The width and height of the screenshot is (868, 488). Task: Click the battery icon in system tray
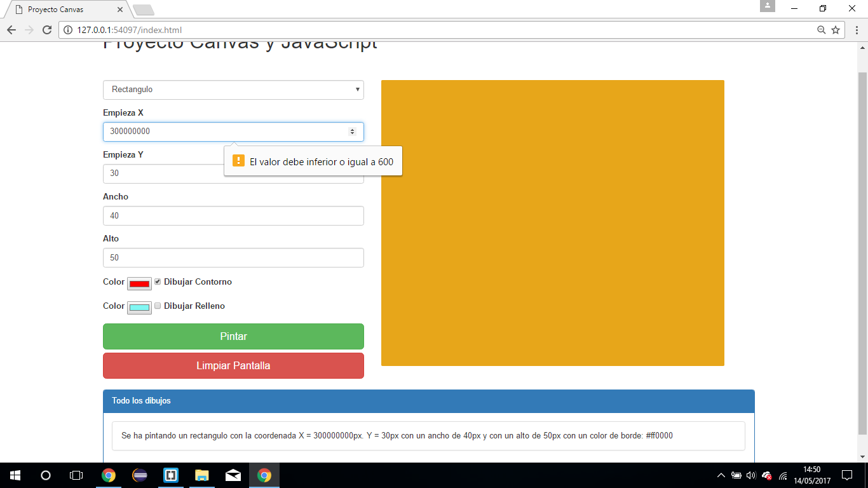pyautogui.click(x=736, y=475)
